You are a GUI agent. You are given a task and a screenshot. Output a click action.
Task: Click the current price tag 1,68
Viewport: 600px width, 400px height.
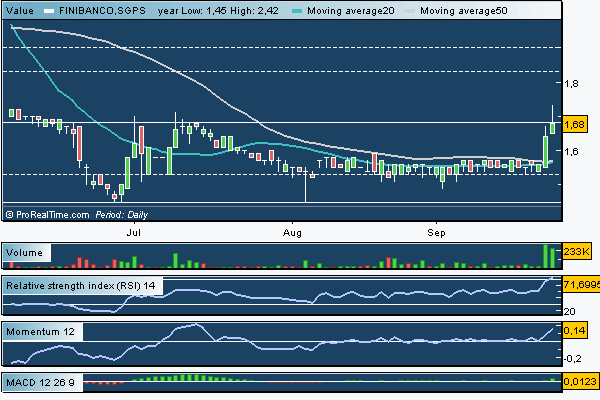coord(575,124)
